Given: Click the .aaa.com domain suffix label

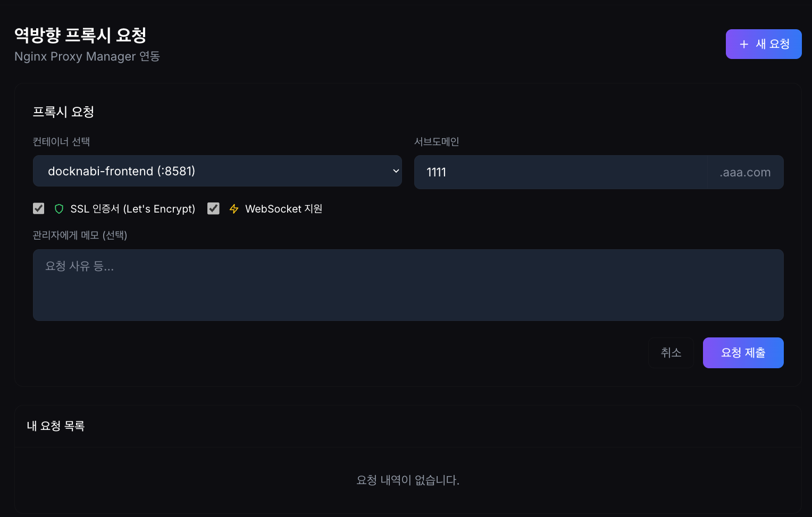Looking at the screenshot, I should 744,172.
